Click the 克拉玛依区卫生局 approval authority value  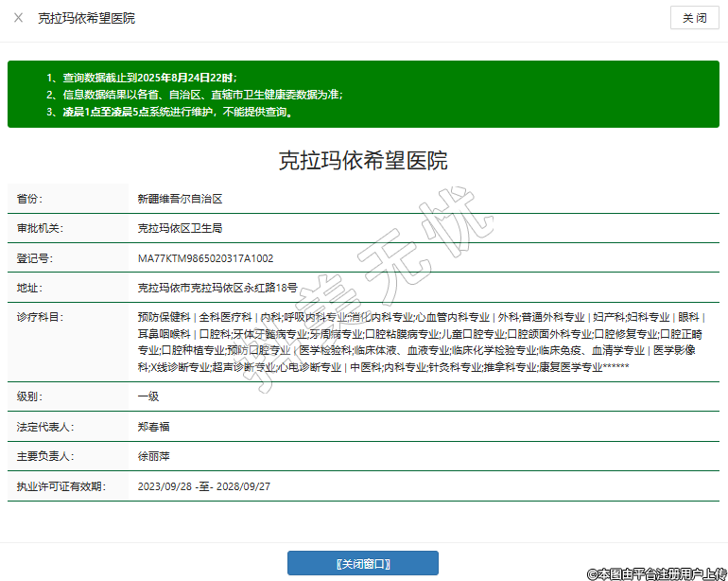click(x=180, y=228)
